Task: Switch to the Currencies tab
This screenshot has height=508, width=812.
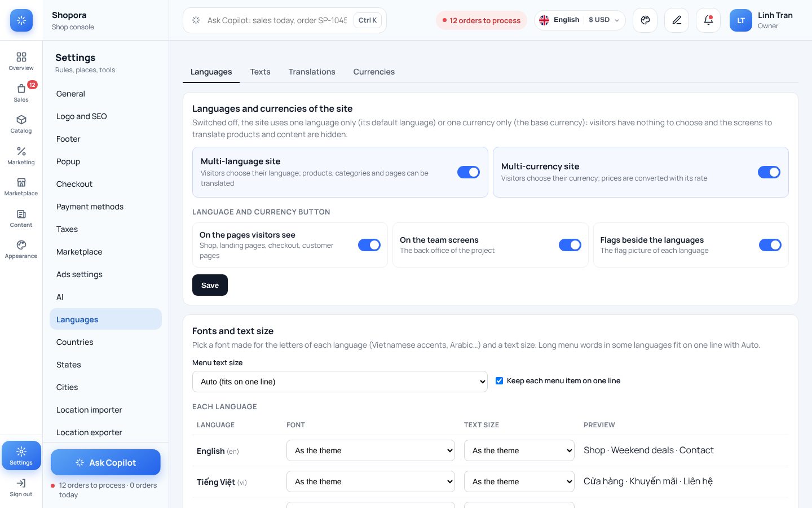Action: (374, 72)
